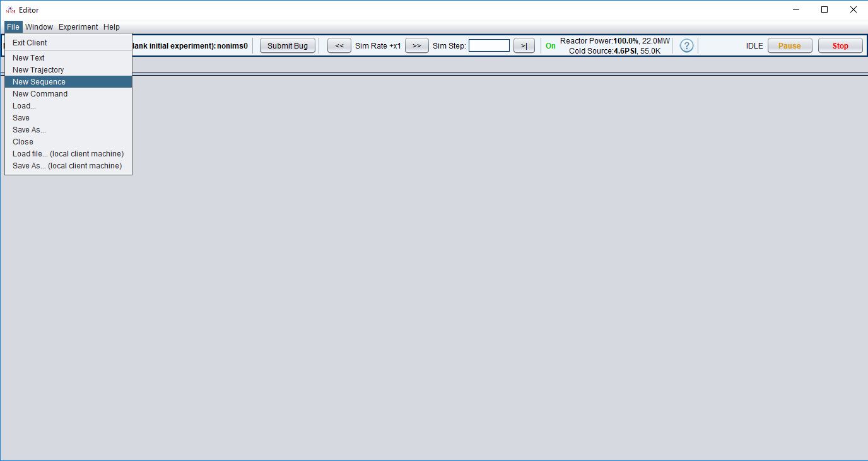Click the NICE app icon in title bar

click(x=10, y=9)
